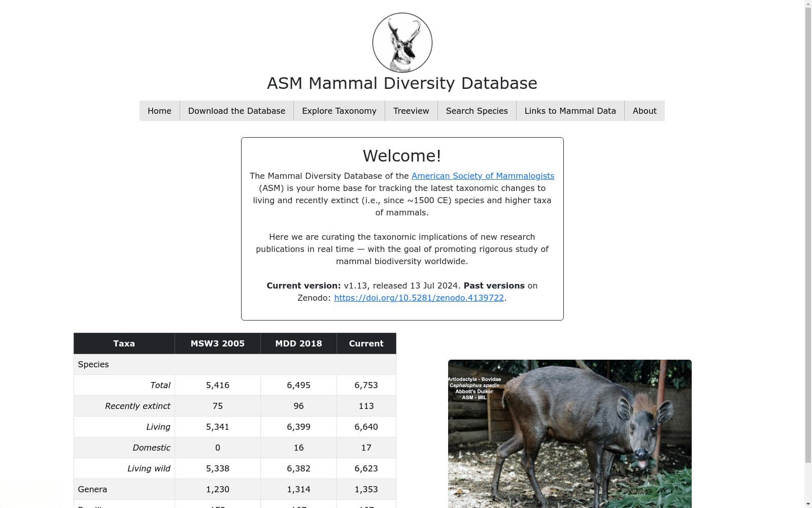Click the Cephalophus spadix photo caption

point(474,385)
